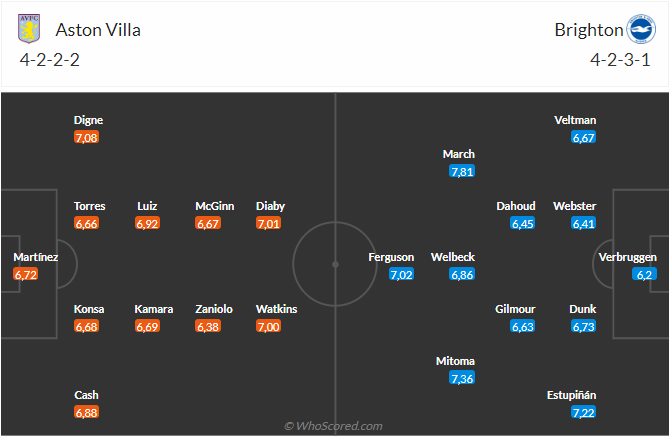Click March's 7,81 rating badge

click(462, 171)
